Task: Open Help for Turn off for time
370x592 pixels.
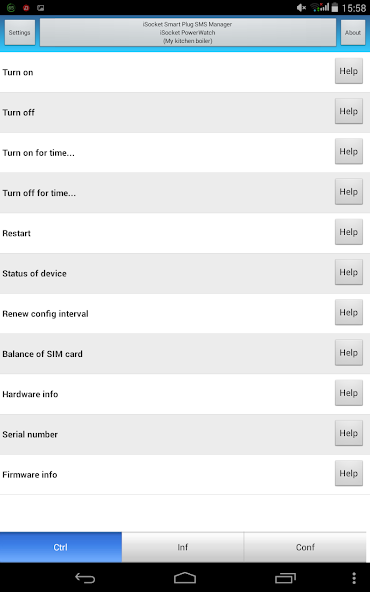Action: click(x=348, y=192)
